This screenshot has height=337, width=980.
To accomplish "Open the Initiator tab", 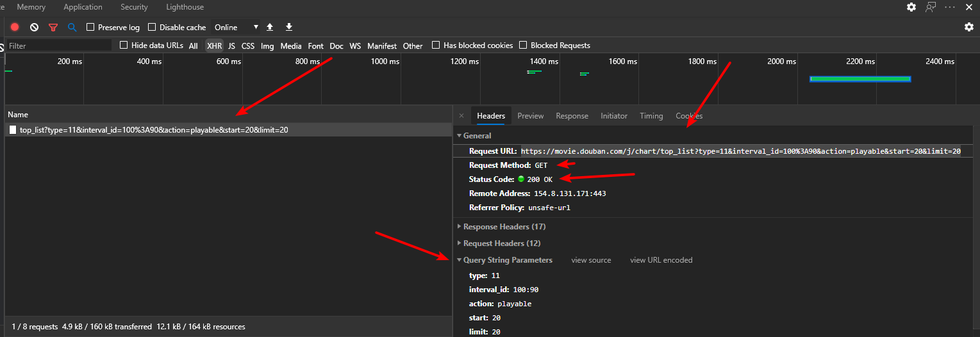I will pos(614,116).
